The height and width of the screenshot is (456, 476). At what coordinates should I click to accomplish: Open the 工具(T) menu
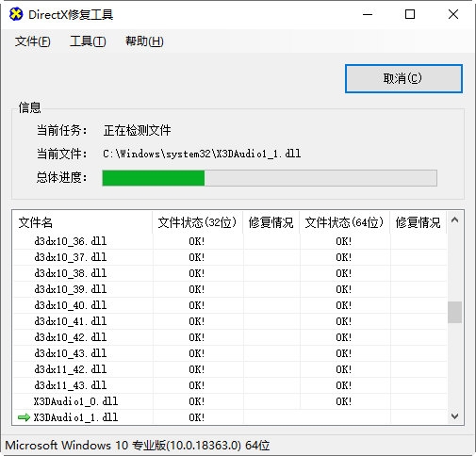pos(88,41)
